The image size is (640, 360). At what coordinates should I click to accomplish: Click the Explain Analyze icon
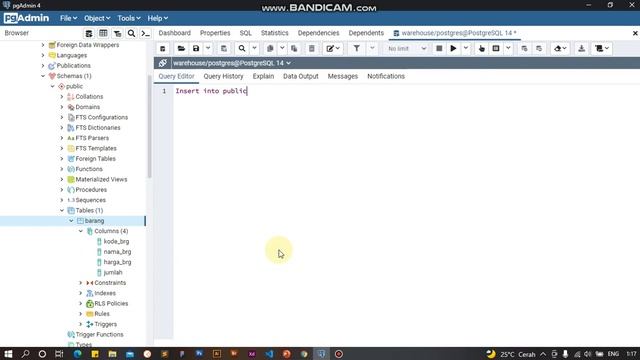click(x=496, y=49)
